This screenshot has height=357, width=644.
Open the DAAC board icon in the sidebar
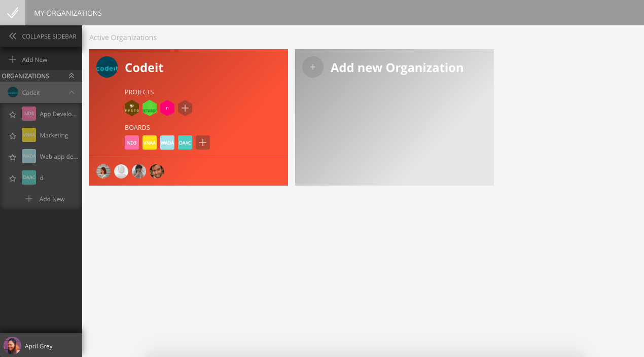(29, 177)
